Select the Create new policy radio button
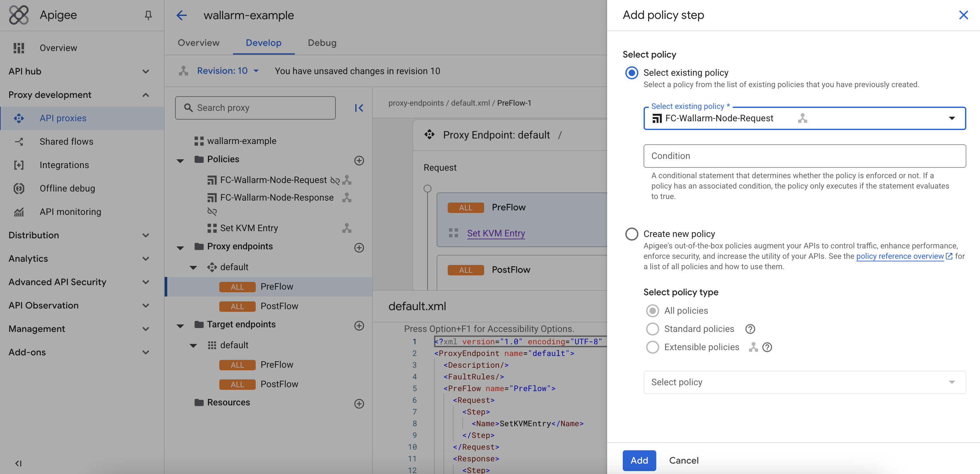Image resolution: width=980 pixels, height=474 pixels. (x=631, y=234)
